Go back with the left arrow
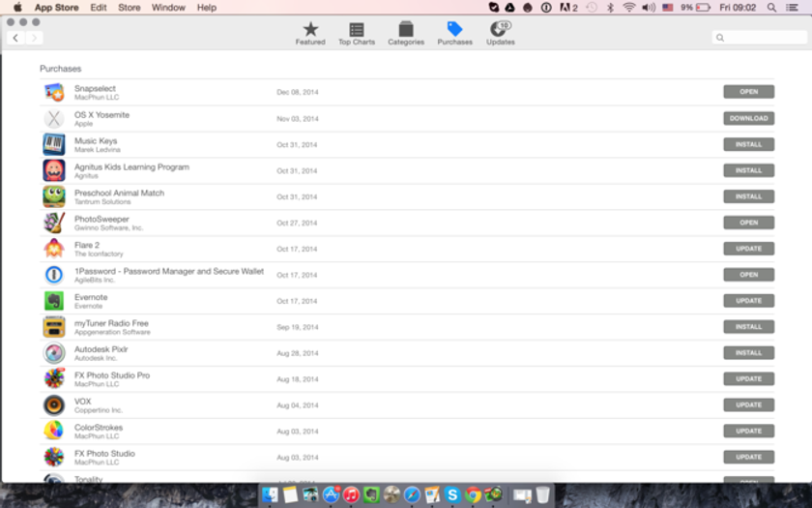Viewport: 812px width, 508px height. tap(15, 38)
